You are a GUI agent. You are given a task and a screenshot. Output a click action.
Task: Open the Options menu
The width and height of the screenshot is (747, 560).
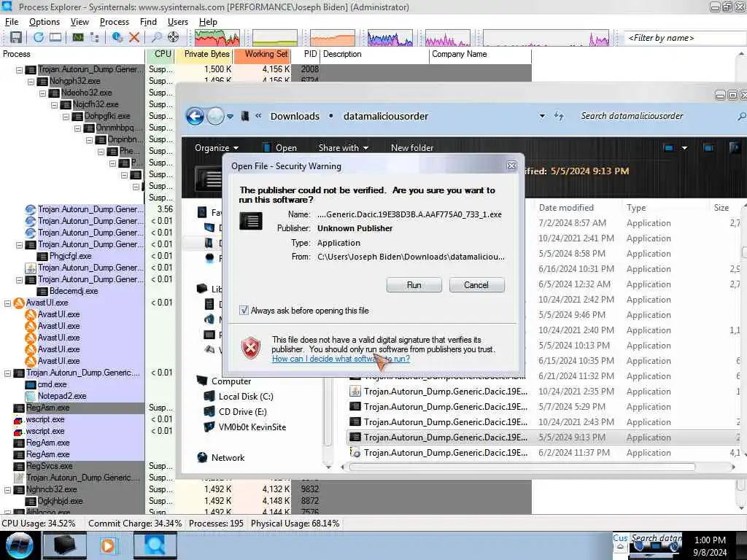tap(44, 22)
